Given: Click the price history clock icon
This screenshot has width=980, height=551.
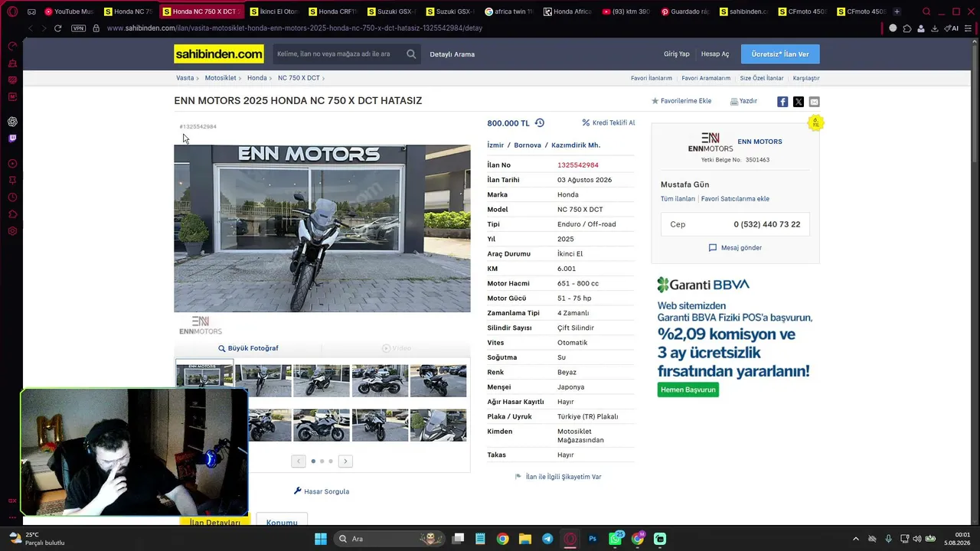Looking at the screenshot, I should point(540,123).
